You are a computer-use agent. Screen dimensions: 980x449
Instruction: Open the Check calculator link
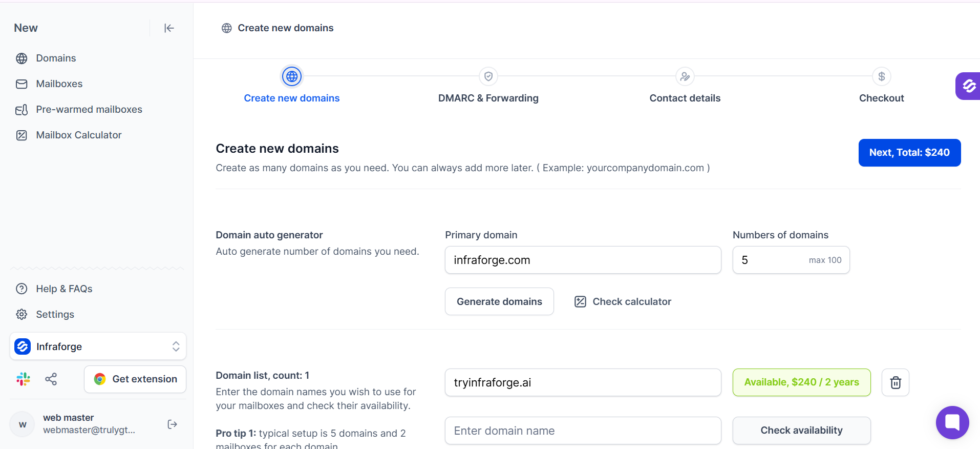(x=623, y=301)
